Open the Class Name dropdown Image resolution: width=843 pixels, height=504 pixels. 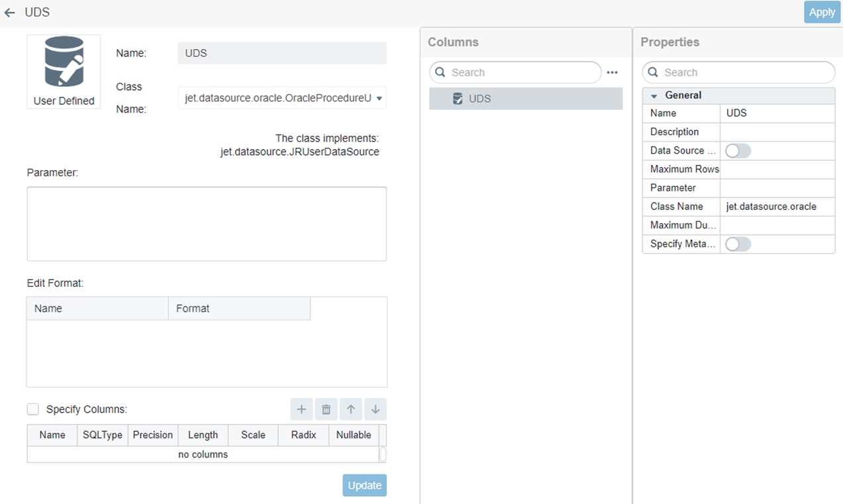[x=378, y=97]
